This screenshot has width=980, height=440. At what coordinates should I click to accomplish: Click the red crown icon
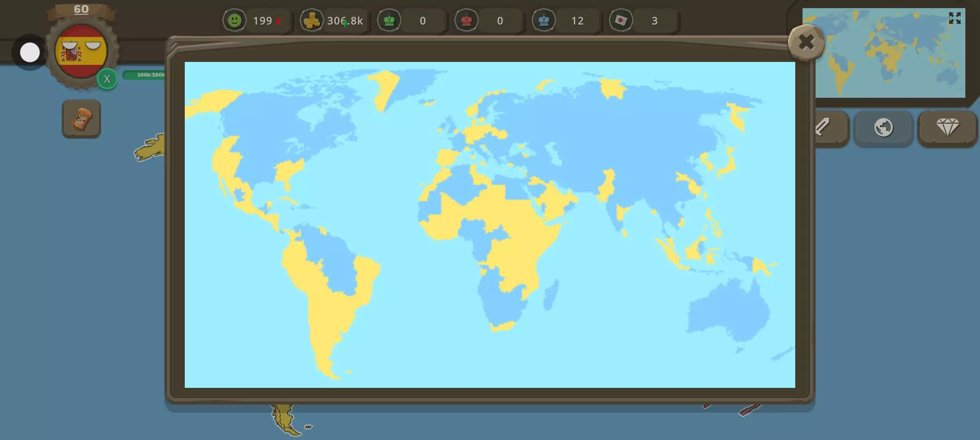click(x=466, y=20)
